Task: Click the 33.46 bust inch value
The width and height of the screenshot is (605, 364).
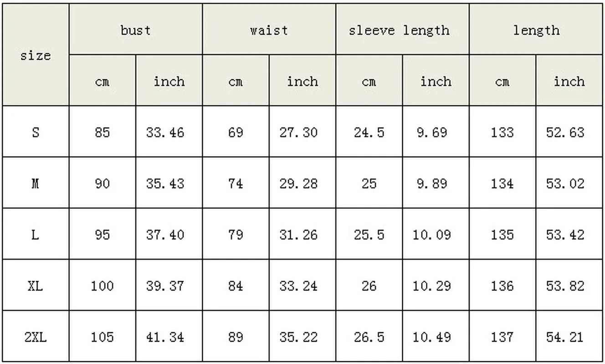Action: (x=165, y=132)
